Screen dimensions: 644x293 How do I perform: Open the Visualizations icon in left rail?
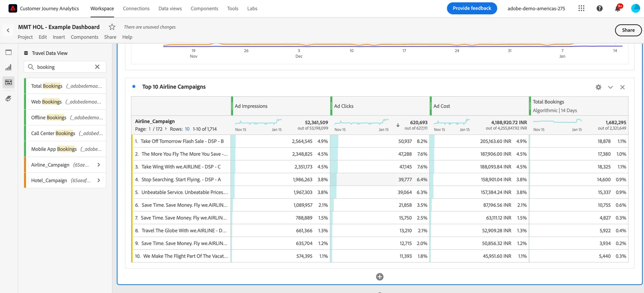point(9,68)
